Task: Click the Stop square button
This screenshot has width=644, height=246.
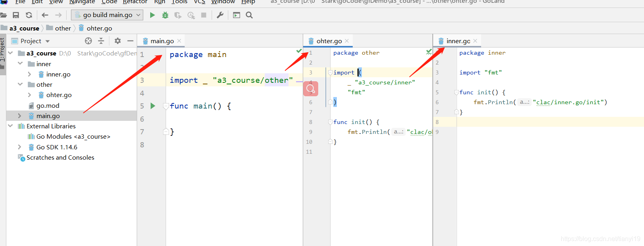Action: tap(204, 15)
